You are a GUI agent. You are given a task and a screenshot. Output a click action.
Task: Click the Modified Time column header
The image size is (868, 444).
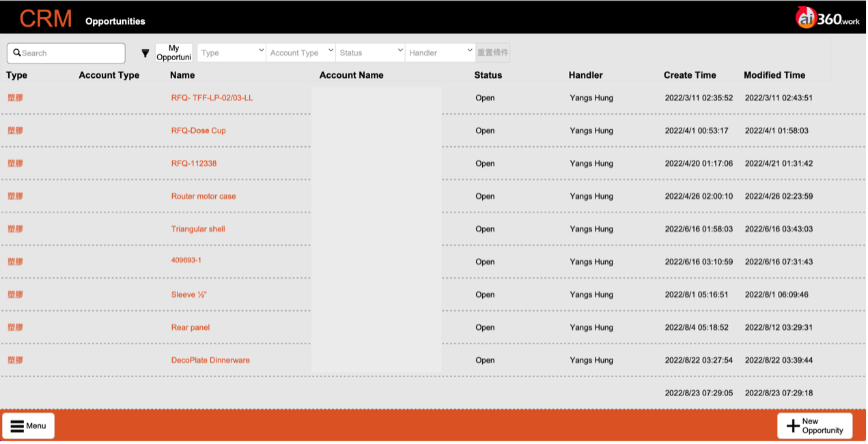tap(774, 75)
